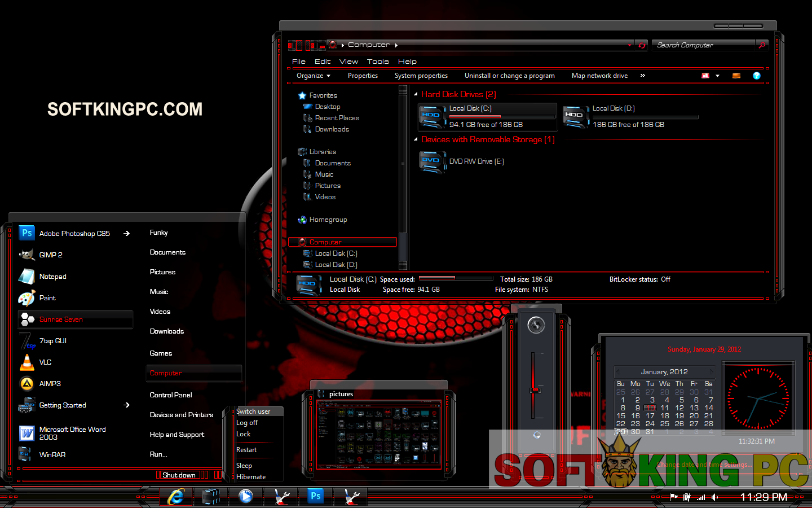This screenshot has height=508, width=812.
Task: Click the Shut down button
Action: click(179, 475)
